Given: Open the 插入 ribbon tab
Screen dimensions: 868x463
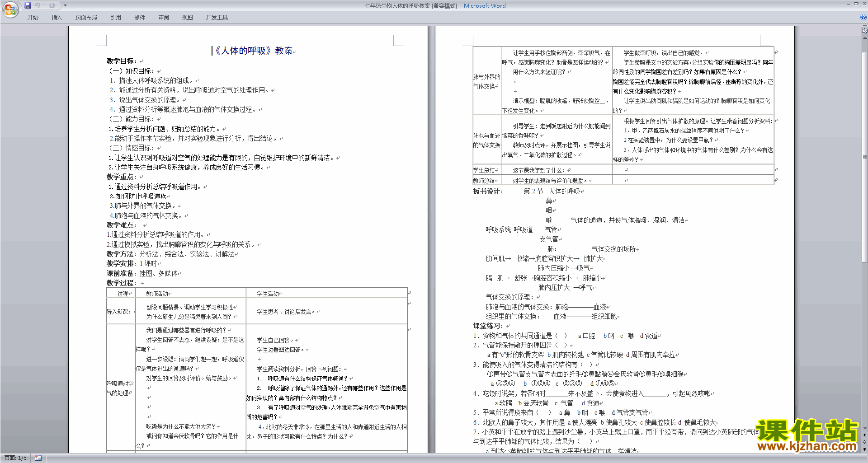Looking at the screenshot, I should click(57, 18).
